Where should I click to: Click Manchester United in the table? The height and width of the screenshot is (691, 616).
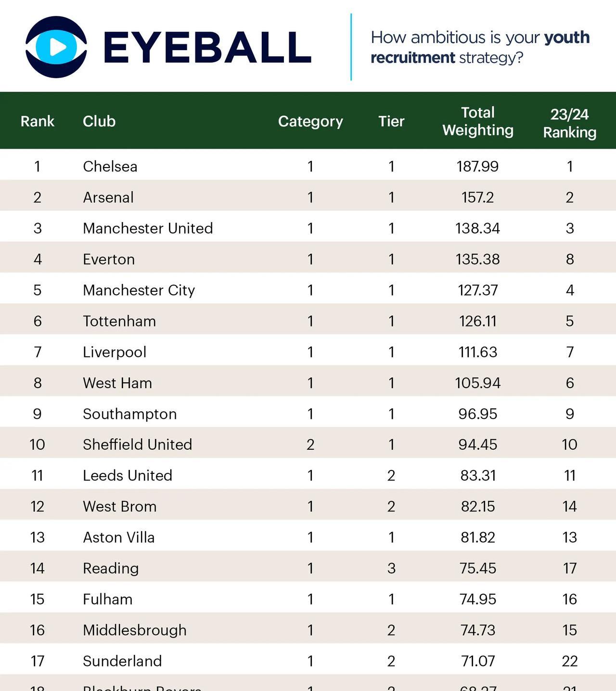(148, 228)
